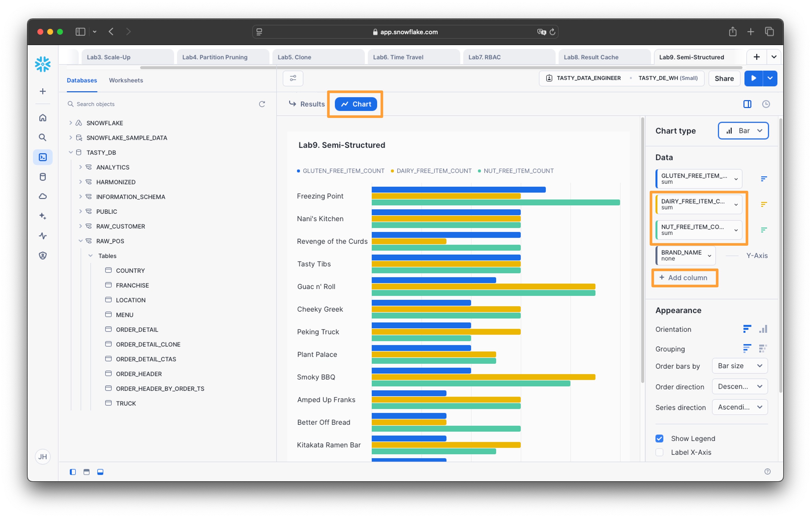Open the Monitoring activity icon in sidebar
This screenshot has width=812, height=518.
tap(42, 236)
